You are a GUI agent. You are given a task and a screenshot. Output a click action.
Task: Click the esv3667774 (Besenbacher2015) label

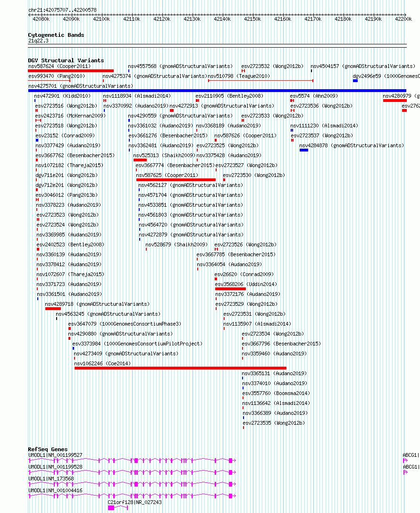tap(175, 165)
